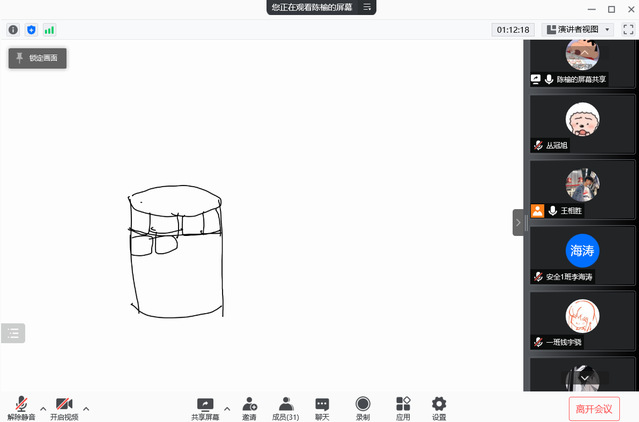The height and width of the screenshot is (422, 639).
Task: Click the 共享屏幕 share screen icon
Action: (205, 405)
